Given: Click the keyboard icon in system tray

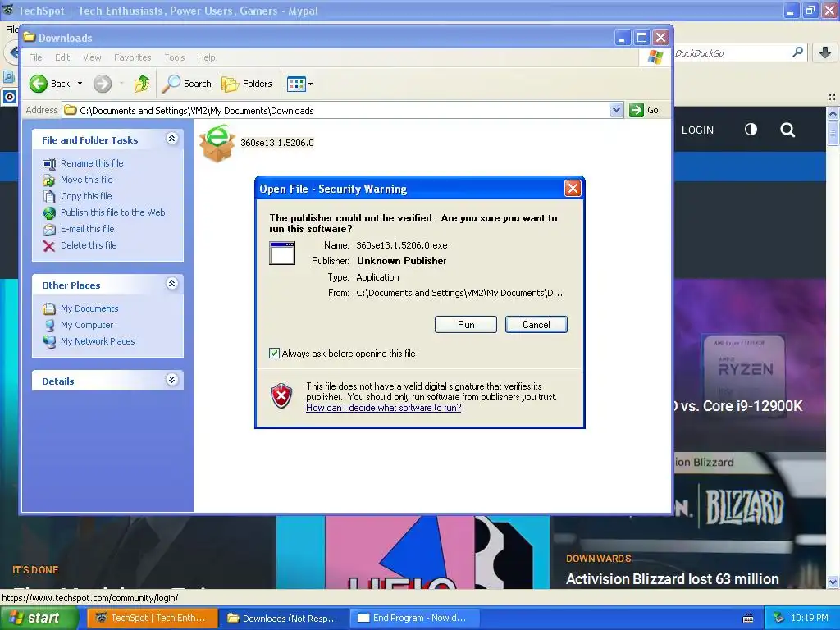Looking at the screenshot, I should 748,619.
